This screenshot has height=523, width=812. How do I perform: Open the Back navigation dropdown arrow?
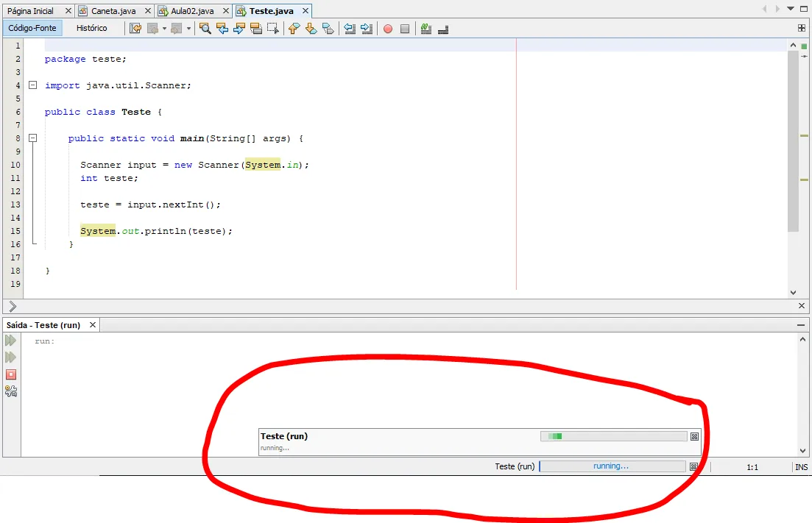(164, 29)
